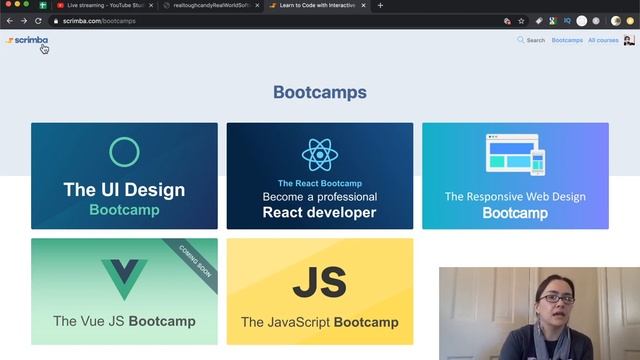This screenshot has height=360, width=640.
Task: Open The React Bootcamp card
Action: pos(320,176)
